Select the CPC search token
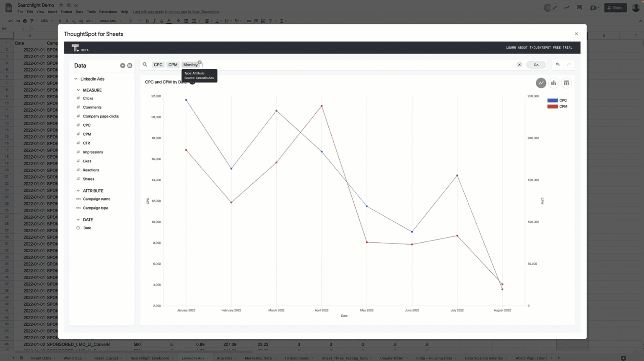This screenshot has width=644, height=361. pos(158,65)
